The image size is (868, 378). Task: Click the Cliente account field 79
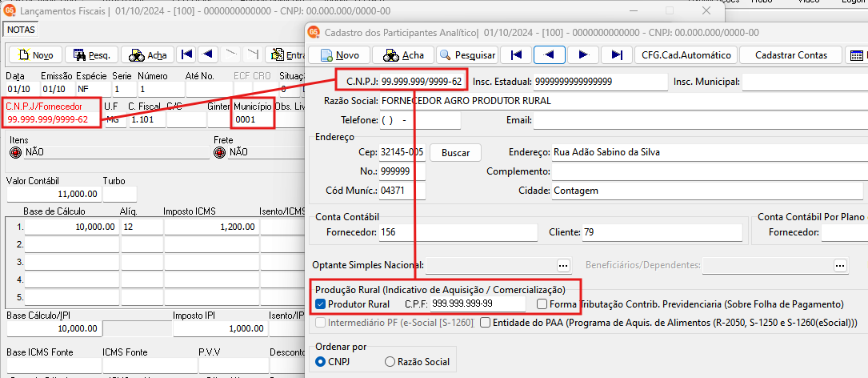click(662, 233)
